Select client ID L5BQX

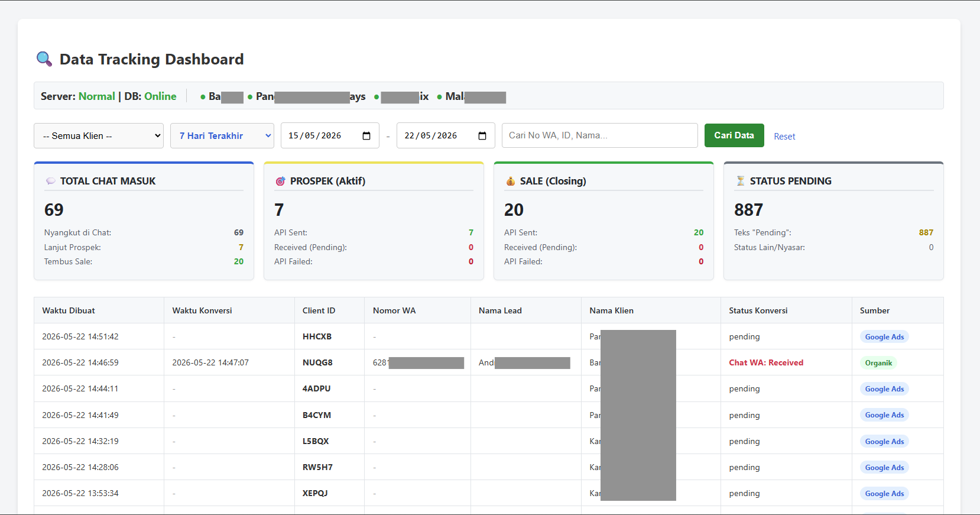coord(316,441)
